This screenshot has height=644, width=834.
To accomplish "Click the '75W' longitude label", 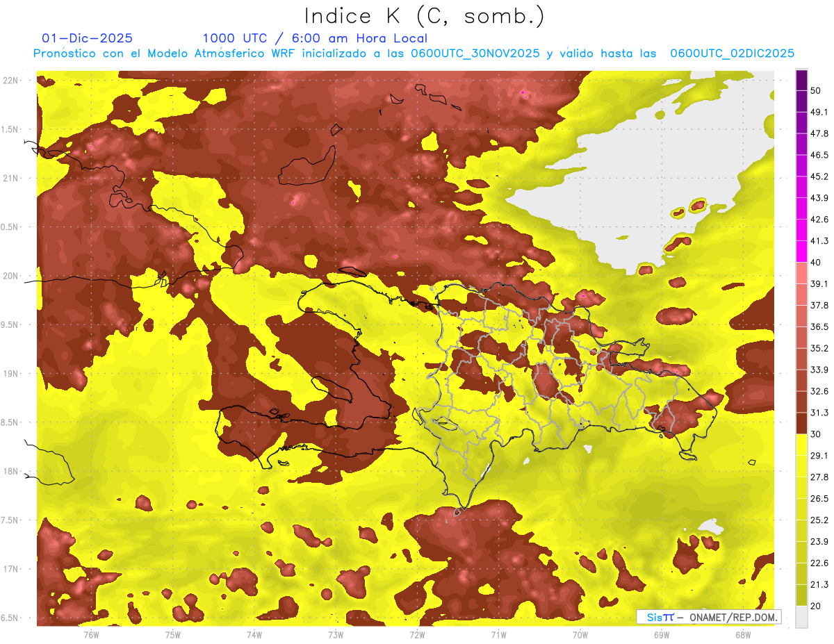I will (172, 635).
